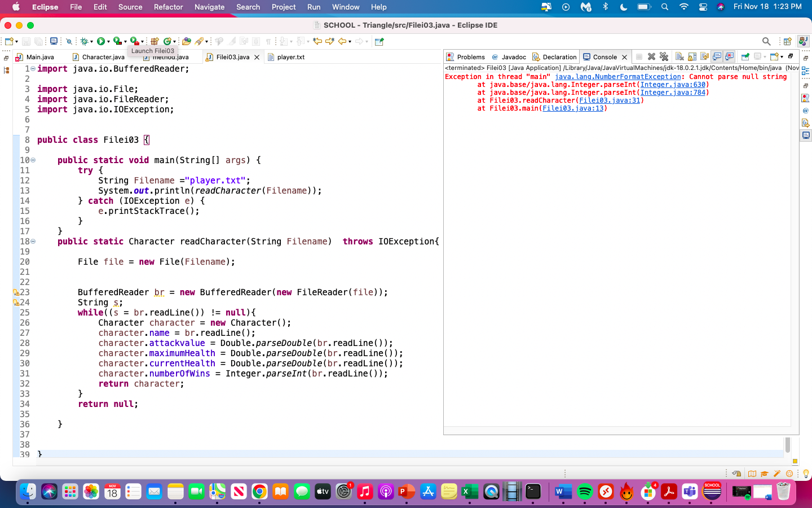Open Spotify from the Dock
Viewport: 812px width, 508px height.
point(585,492)
